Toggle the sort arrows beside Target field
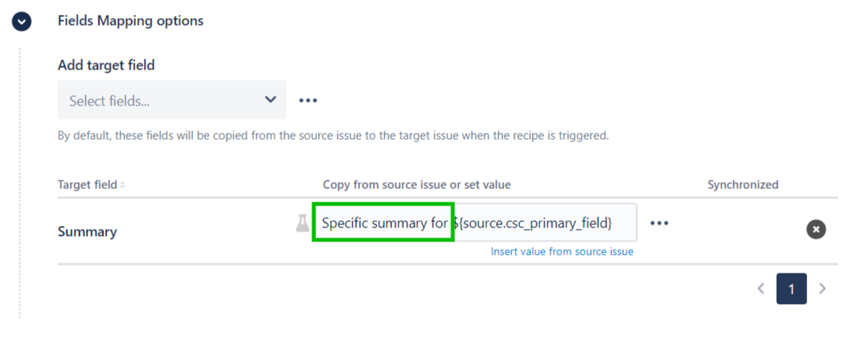 (123, 185)
